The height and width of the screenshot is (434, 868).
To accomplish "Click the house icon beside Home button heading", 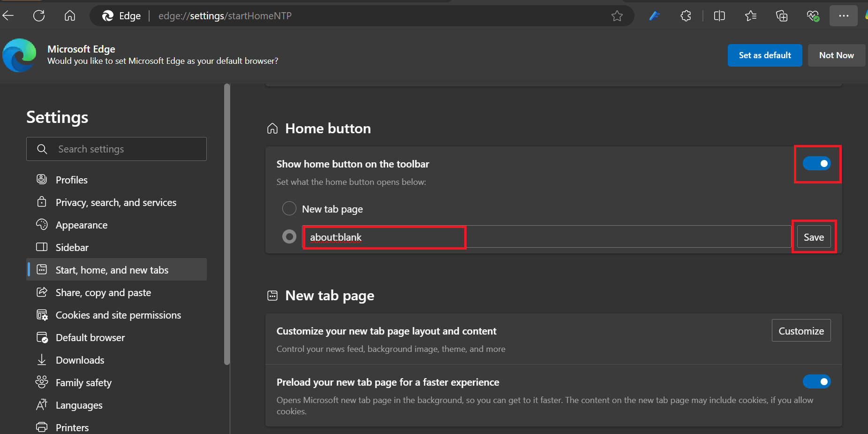I will click(x=272, y=129).
